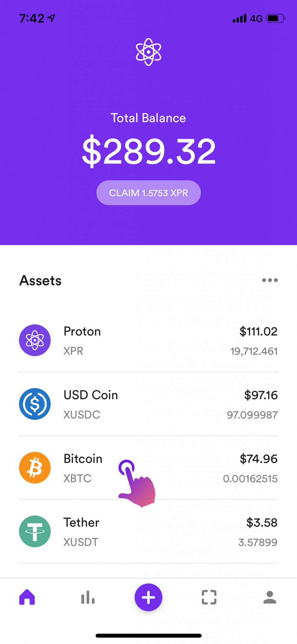Tap the Bitcoin $74.96 value
Screen dimensions: 297x644
coord(258,459)
